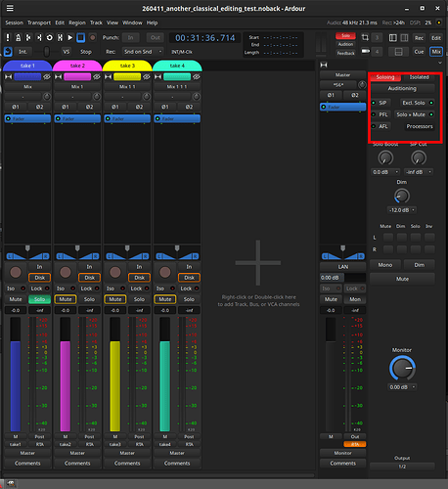Click the crop-shaped icon next to Solo alert
Viewport: 448px width, 489px height.
365,37
